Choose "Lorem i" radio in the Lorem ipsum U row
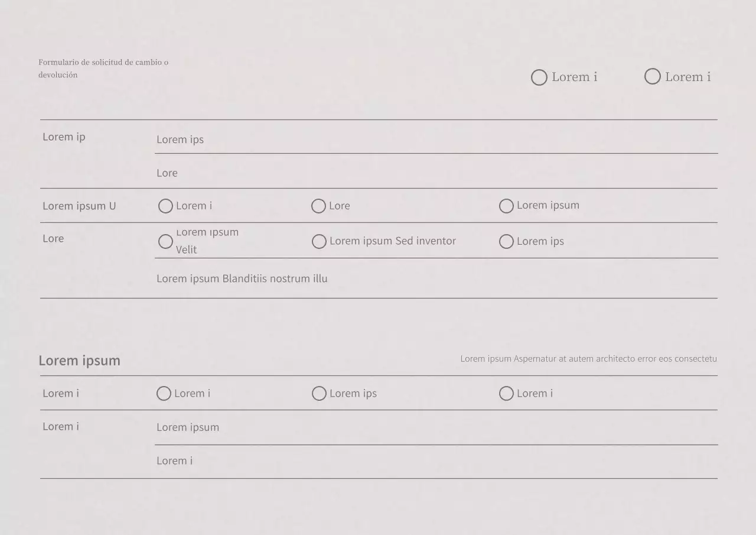Image resolution: width=756 pixels, height=535 pixels. point(166,206)
